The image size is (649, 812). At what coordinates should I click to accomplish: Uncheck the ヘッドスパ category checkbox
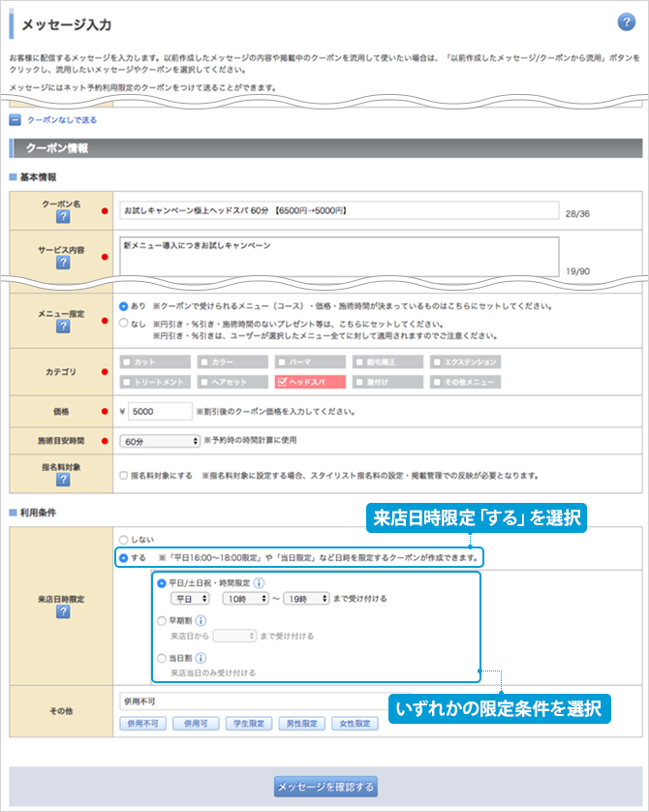pyautogui.click(x=283, y=382)
